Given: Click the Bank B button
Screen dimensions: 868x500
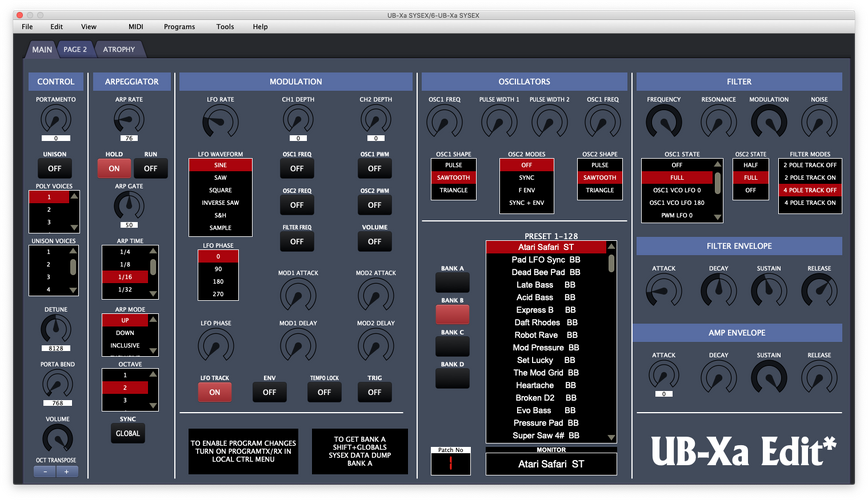Looking at the screenshot, I should click(x=452, y=315).
